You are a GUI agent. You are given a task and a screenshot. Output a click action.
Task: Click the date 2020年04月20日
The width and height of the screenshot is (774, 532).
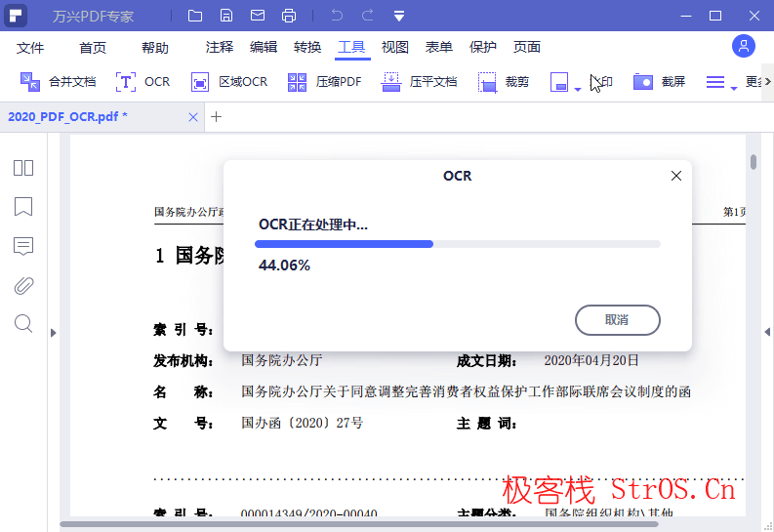coord(591,360)
